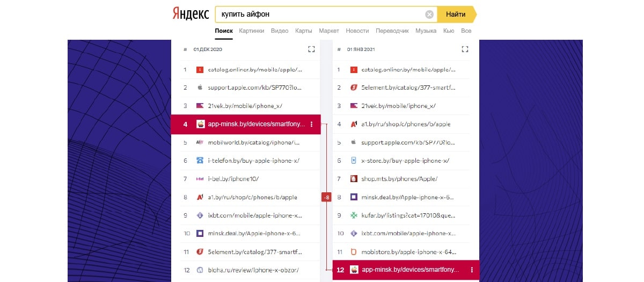The image size is (644, 282).
Task: Open the Карты tab
Action: 304,31
